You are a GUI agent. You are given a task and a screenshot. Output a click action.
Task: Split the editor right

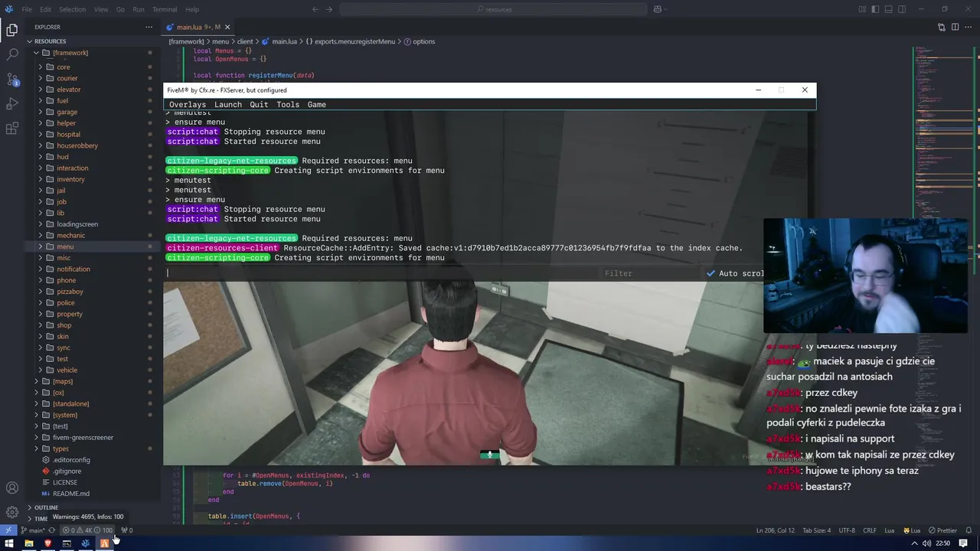955,27
